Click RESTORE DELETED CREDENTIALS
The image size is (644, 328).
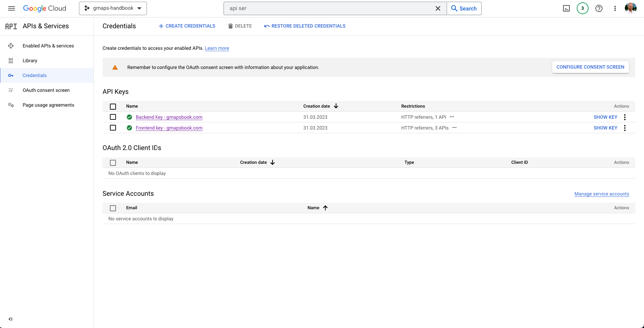[305, 26]
